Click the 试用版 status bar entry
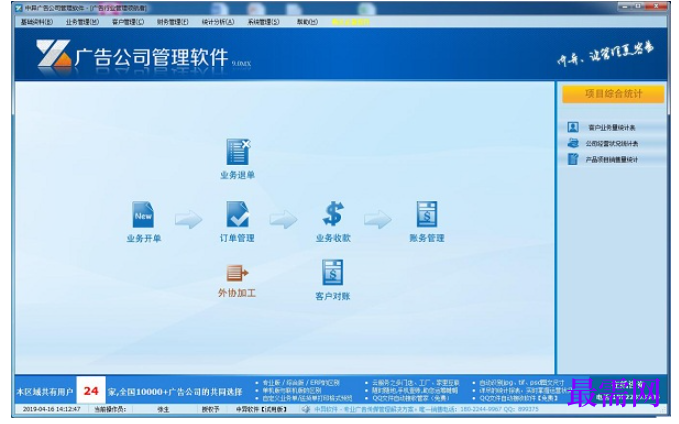The height and width of the screenshot is (424, 679). click(261, 409)
